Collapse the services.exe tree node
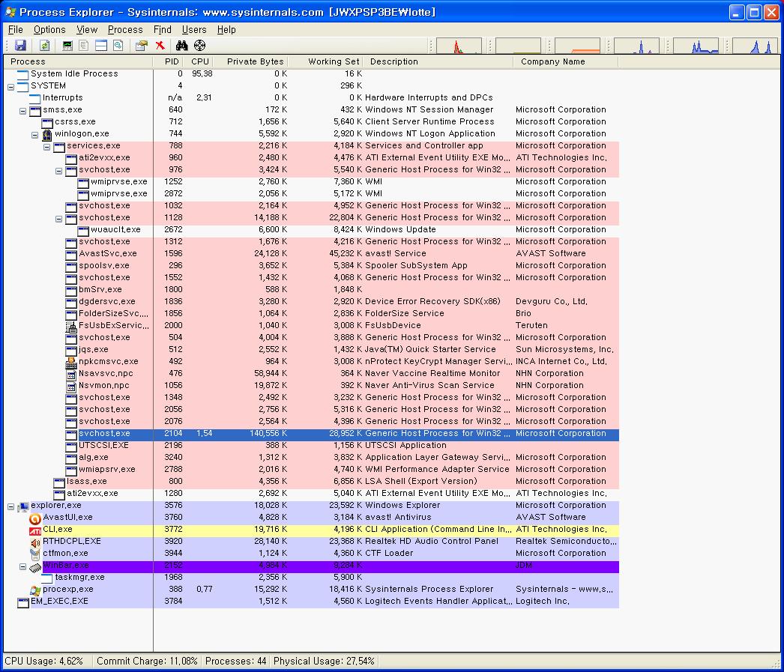Viewport: 784px width, 672px height. click(x=46, y=146)
